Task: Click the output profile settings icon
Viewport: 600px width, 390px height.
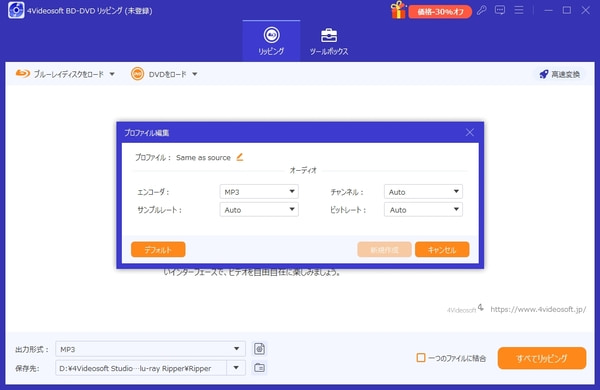Action: click(259, 349)
